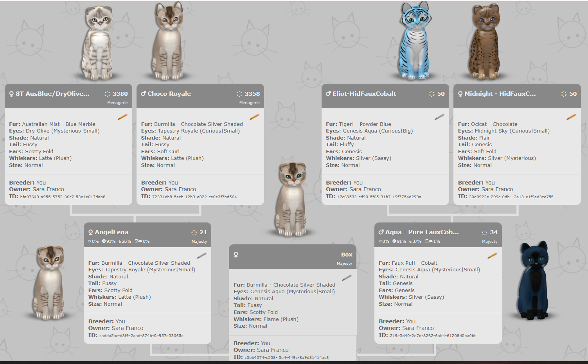588x364 pixels.
Task: Click the female symbol beside AngelLena
Action: (91, 232)
